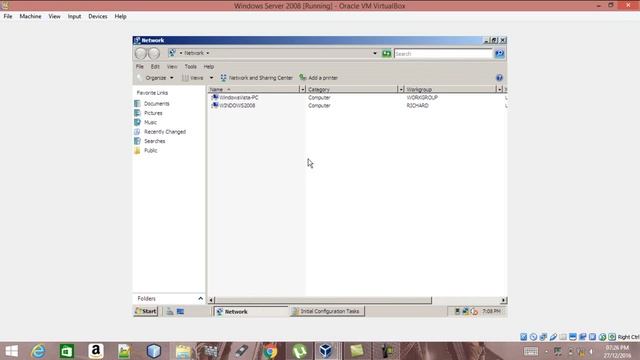Click the scrollbar left arrow
Image resolution: width=640 pixels, height=360 pixels.
click(211, 300)
